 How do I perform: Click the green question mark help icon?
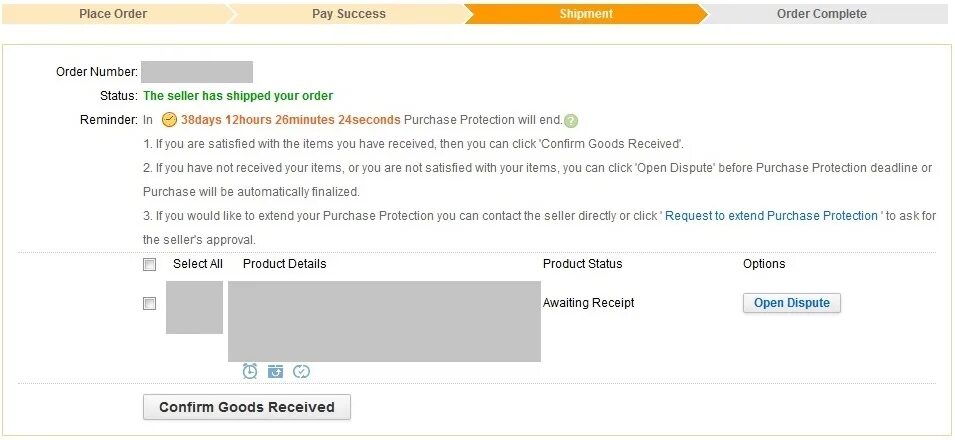point(571,121)
